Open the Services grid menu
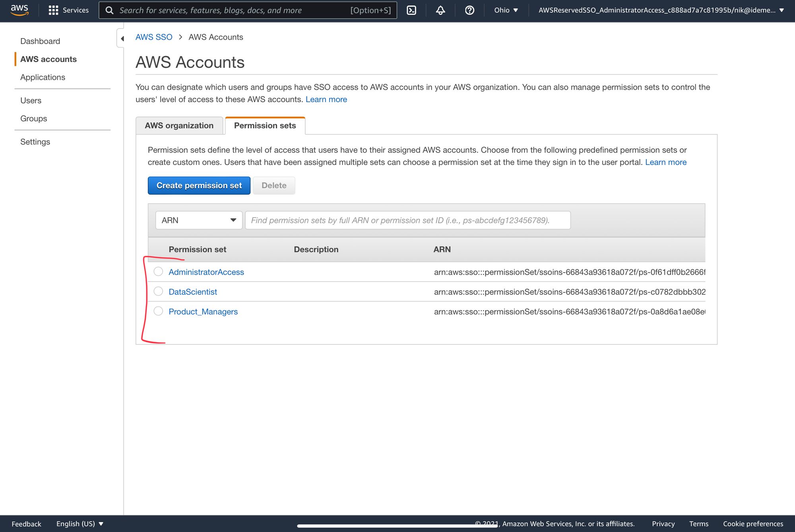 click(68, 10)
